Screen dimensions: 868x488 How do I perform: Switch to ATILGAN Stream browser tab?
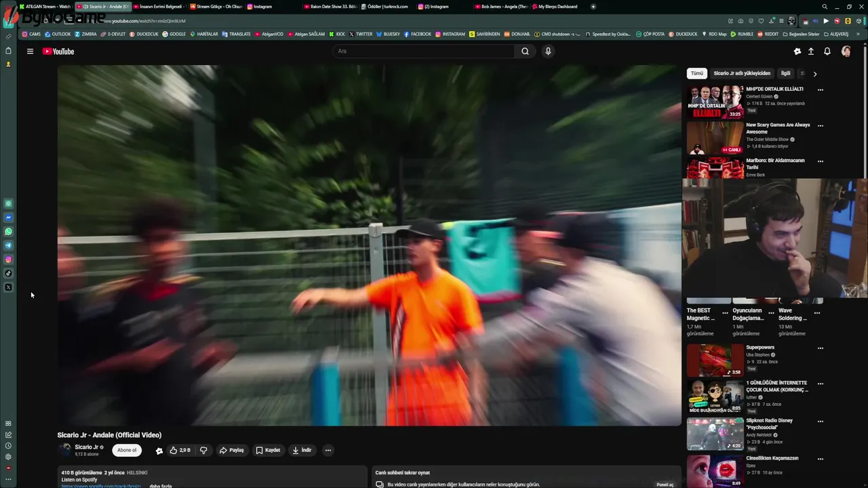[x=45, y=7]
